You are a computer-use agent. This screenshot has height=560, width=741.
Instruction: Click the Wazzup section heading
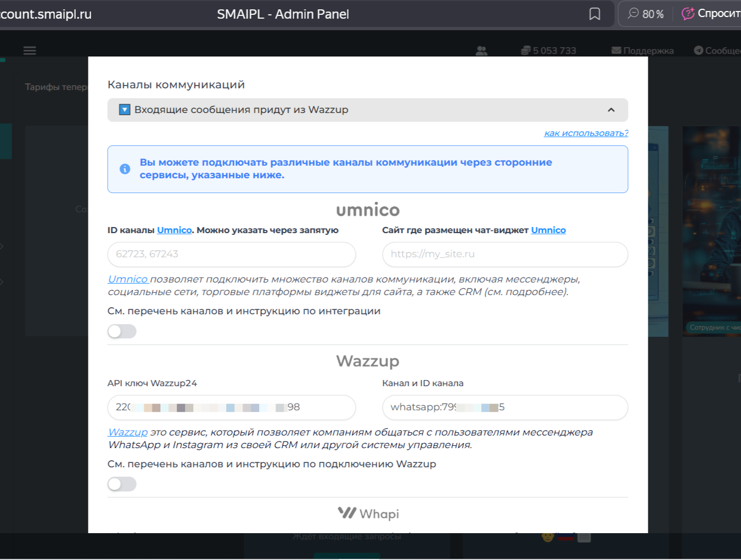pos(368,361)
